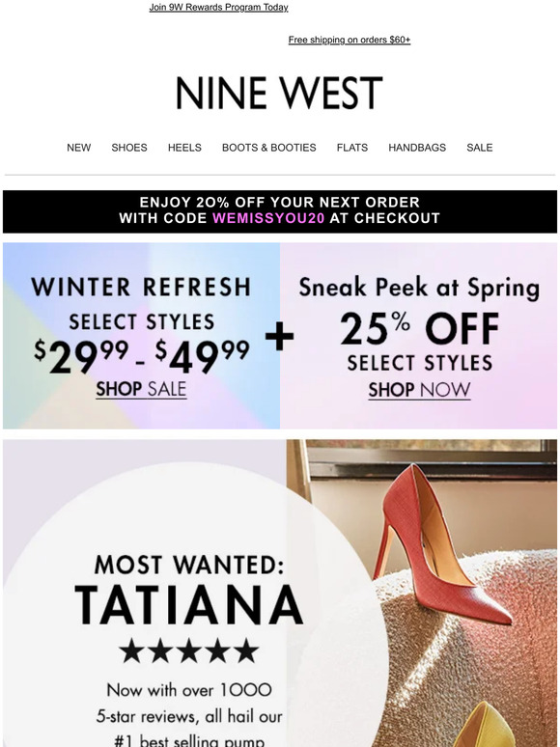
Task: Click the plus sign between sale banners
Action: 279,336
